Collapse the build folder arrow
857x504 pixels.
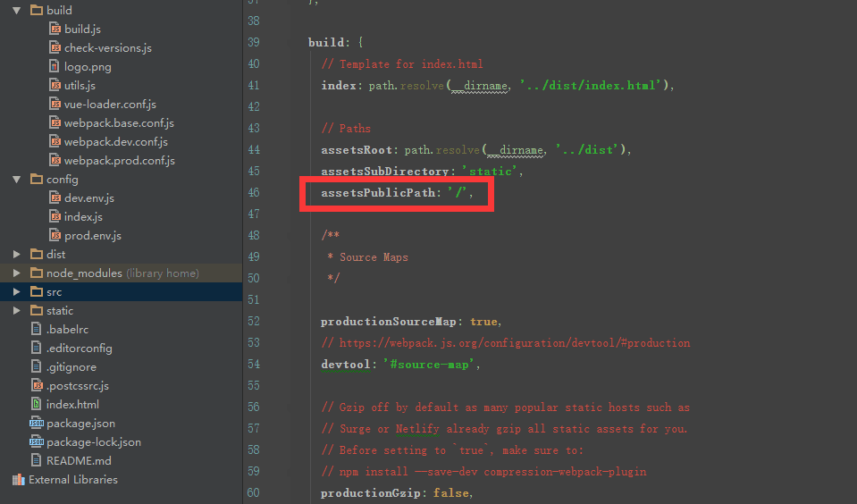pos(17,11)
